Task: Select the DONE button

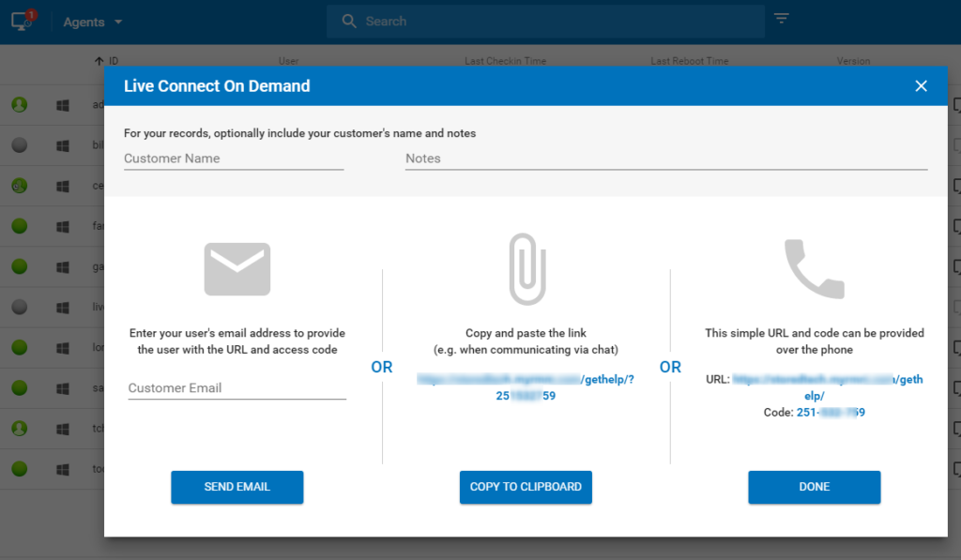Action: 814,487
